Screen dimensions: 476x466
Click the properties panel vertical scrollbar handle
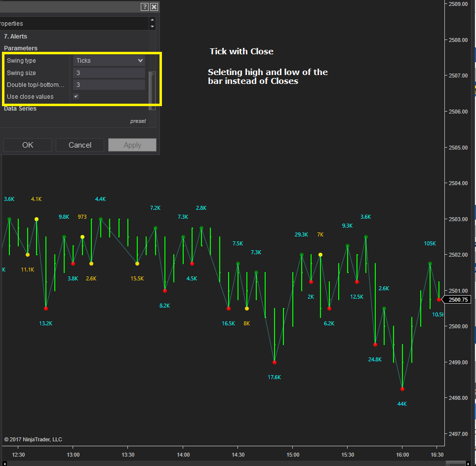click(x=152, y=91)
